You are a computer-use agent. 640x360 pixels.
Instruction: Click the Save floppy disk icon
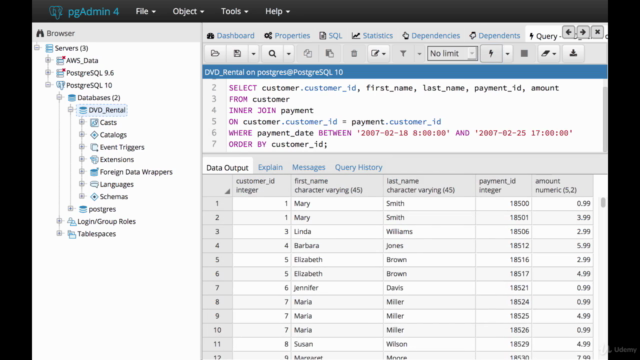(237, 53)
